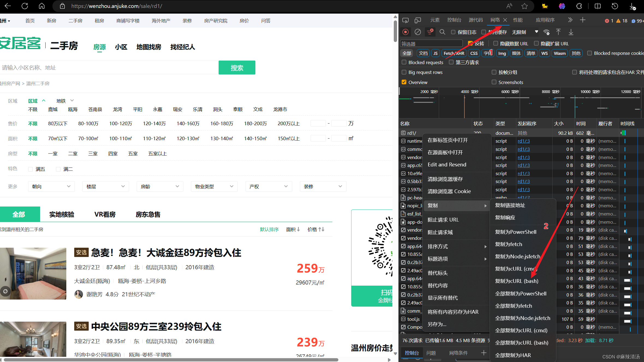Image resolution: width=644 pixels, height=362 pixels.
Task: Select 复制为fetch menu item
Action: (509, 244)
